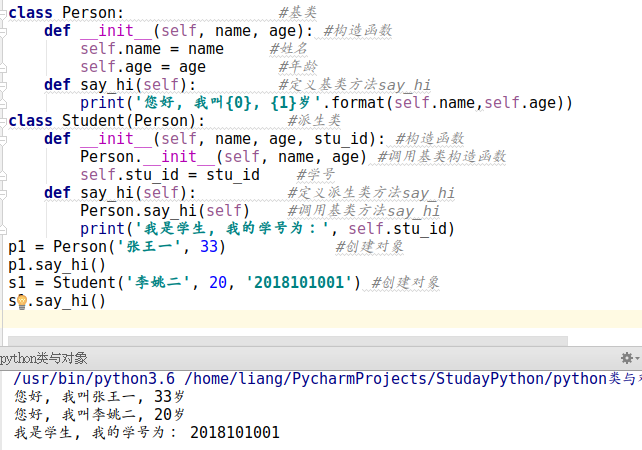This screenshot has width=642, height=450.
Task: Click 'self.age = age' assignment line
Action: click(x=143, y=67)
